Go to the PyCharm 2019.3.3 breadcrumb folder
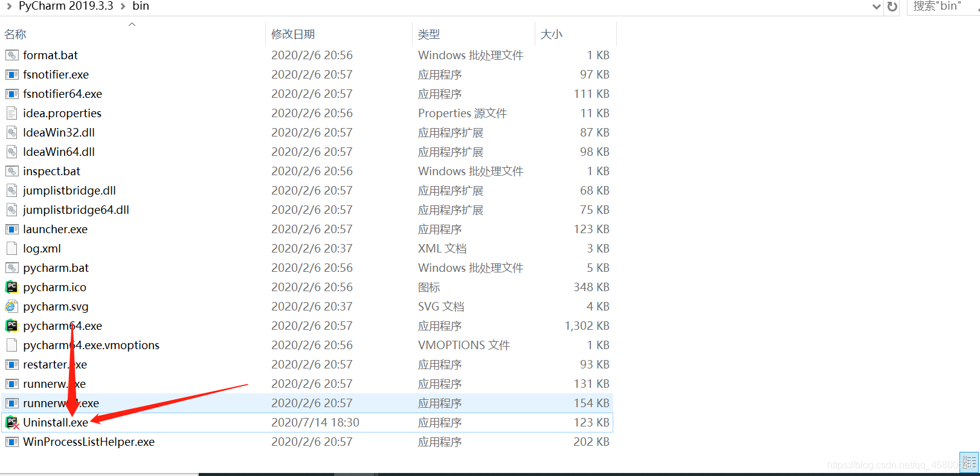This screenshot has width=980, height=476. (x=66, y=6)
